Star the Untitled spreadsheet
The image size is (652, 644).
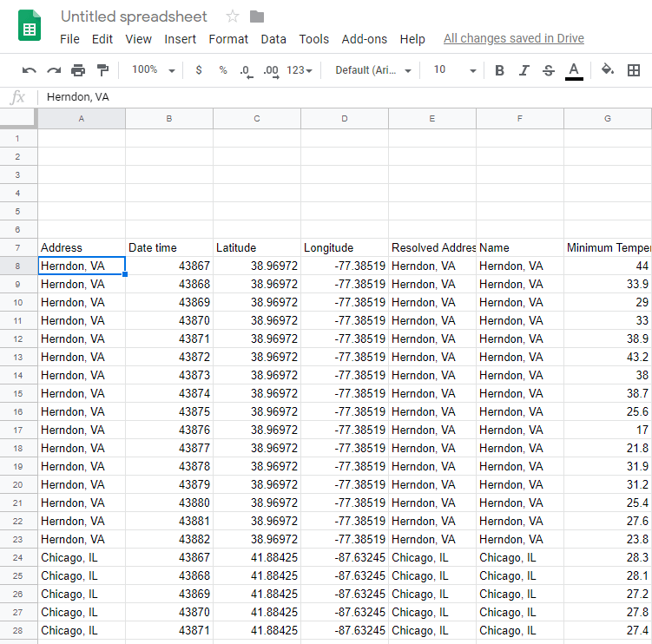tap(232, 16)
